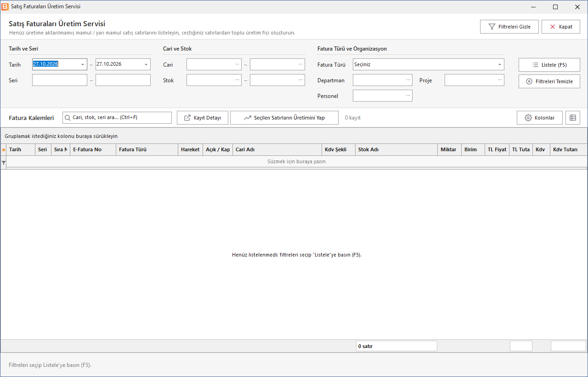
Task: Click the '0 satır' footer summary cell
Action: pyautogui.click(x=396, y=346)
